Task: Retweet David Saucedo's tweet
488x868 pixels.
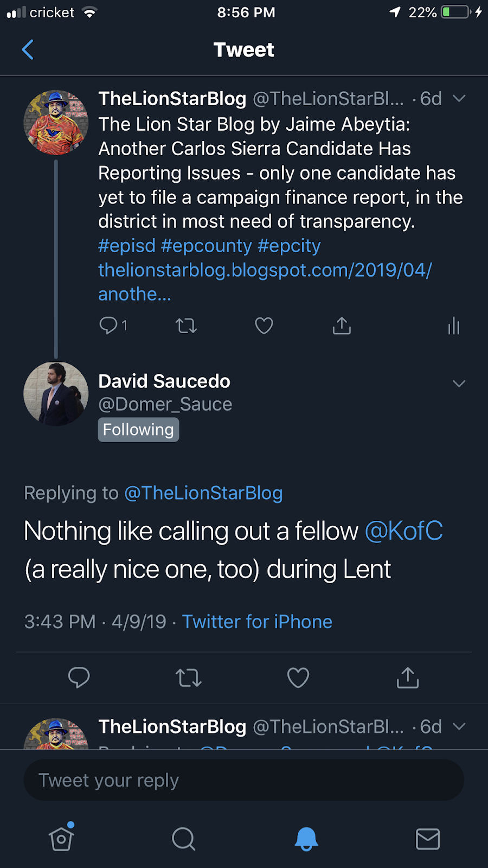Action: (x=189, y=678)
